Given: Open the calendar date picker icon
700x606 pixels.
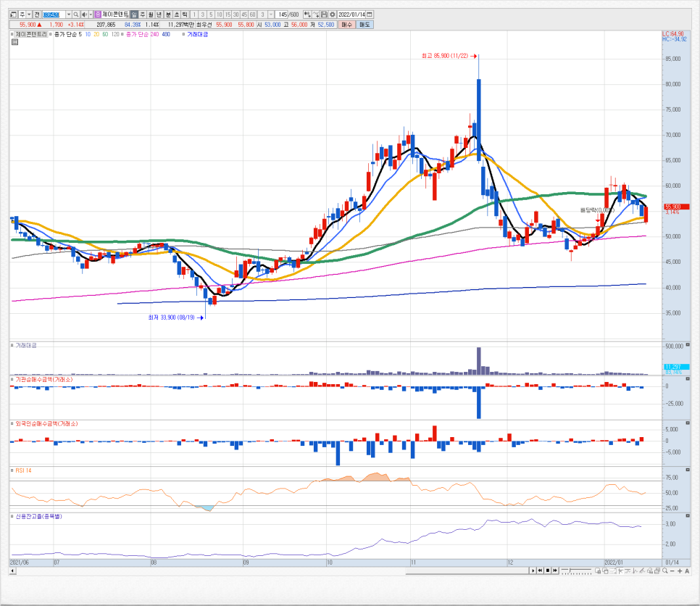Looking at the screenshot, I should 370,14.
